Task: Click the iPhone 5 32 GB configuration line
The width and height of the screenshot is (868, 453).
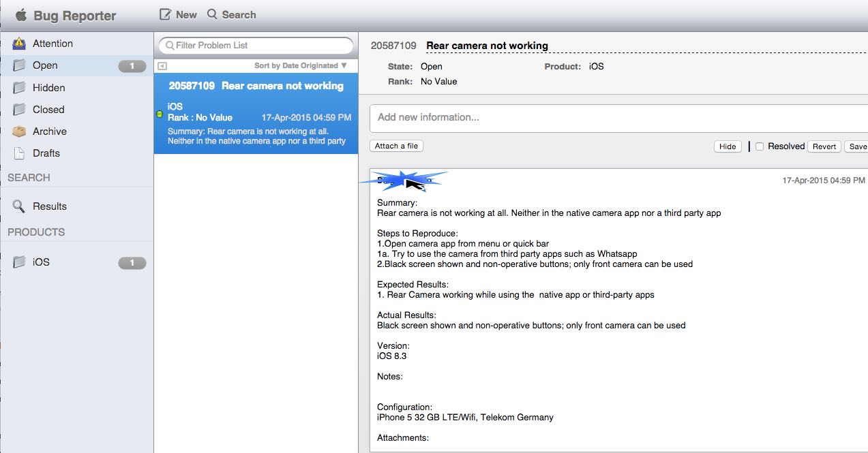Action: pos(465,417)
